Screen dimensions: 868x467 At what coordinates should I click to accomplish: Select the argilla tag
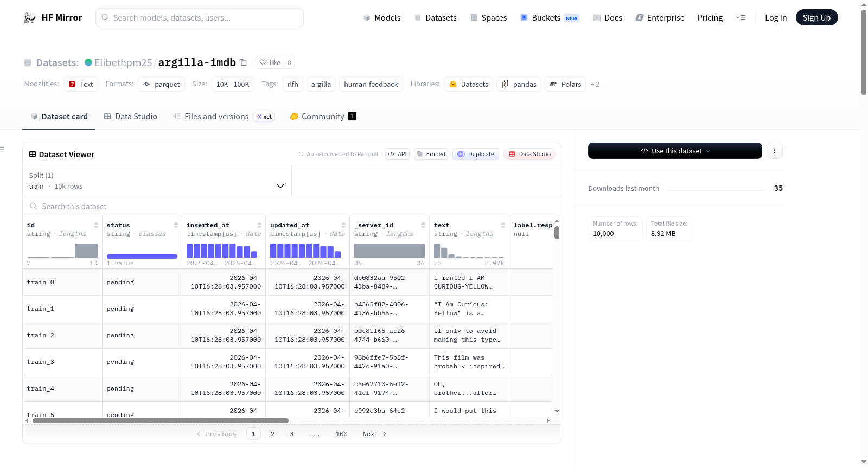[x=321, y=84]
